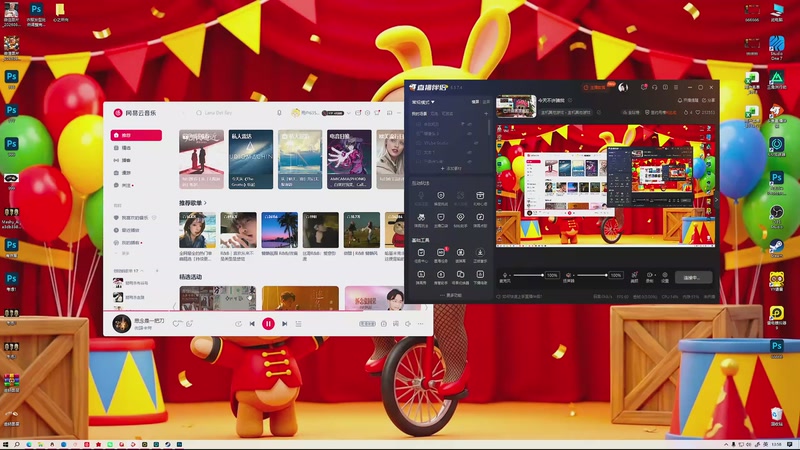
Task: Expand the recommended playlists heading arrow
Action: point(205,203)
